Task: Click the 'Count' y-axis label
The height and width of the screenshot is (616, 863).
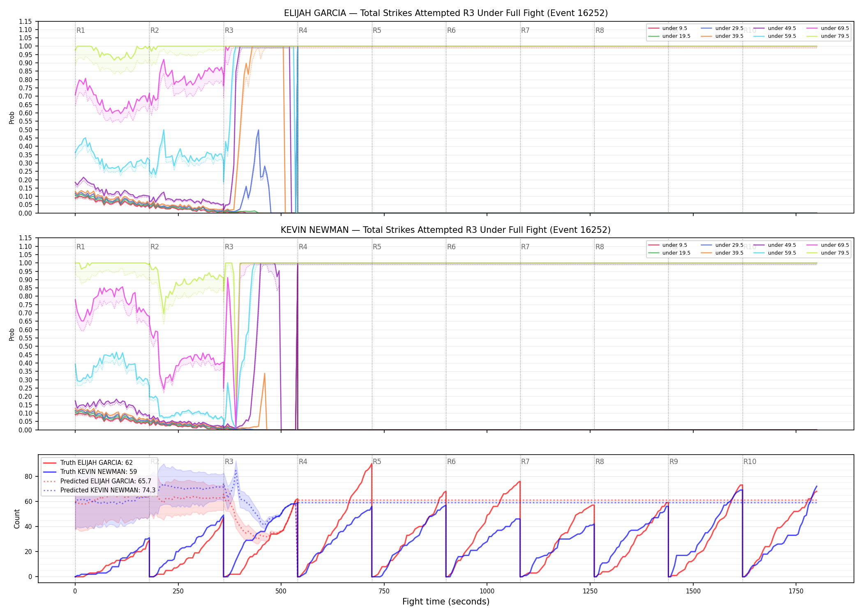Action: tap(17, 519)
